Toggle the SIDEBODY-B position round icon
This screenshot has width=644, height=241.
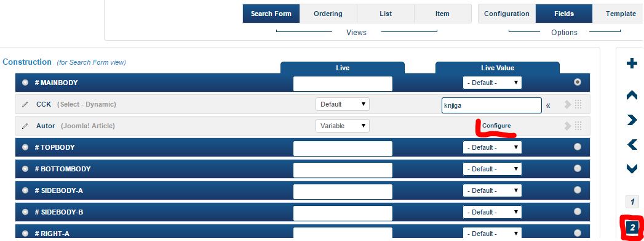click(25, 212)
